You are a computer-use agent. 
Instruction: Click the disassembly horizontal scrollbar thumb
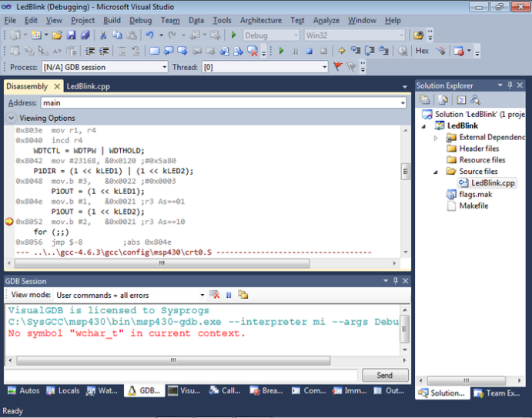tap(162, 263)
